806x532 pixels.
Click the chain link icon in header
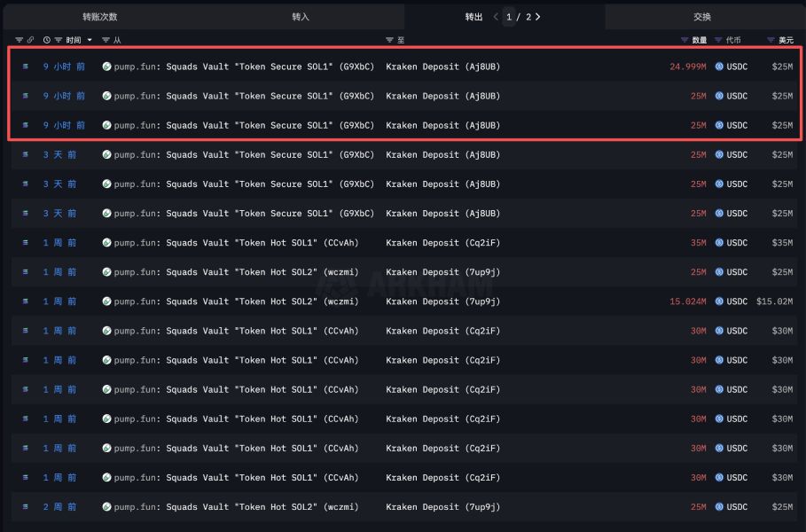point(30,40)
